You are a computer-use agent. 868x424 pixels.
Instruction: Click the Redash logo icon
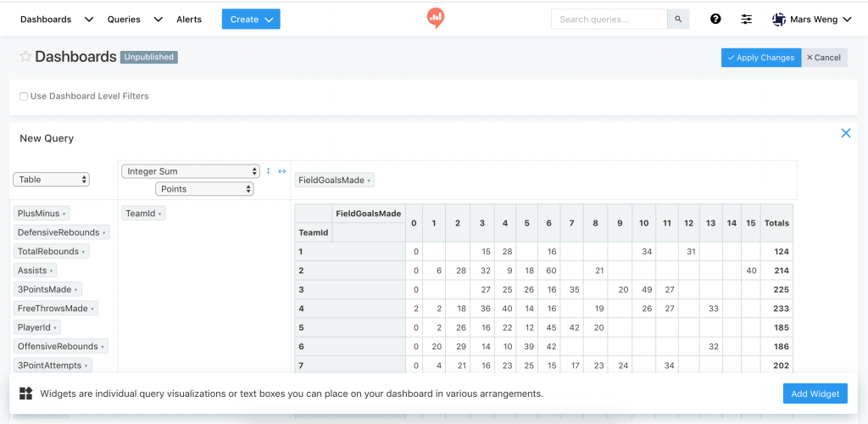[436, 19]
